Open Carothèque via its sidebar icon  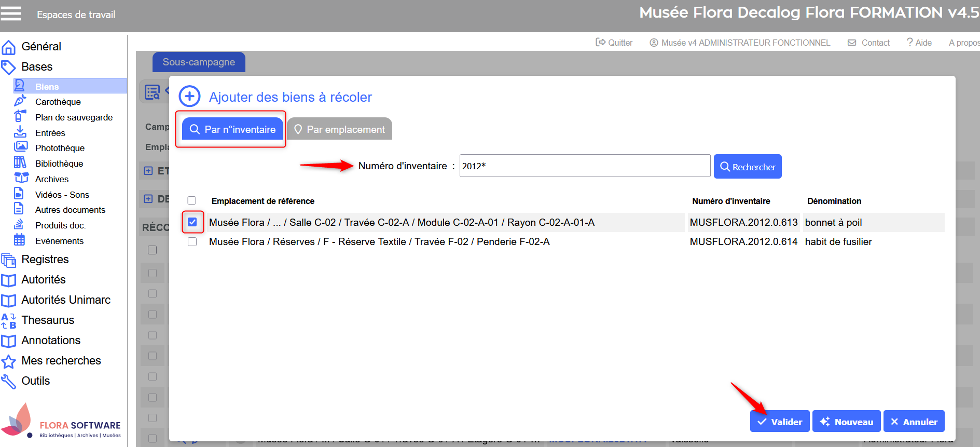point(20,101)
